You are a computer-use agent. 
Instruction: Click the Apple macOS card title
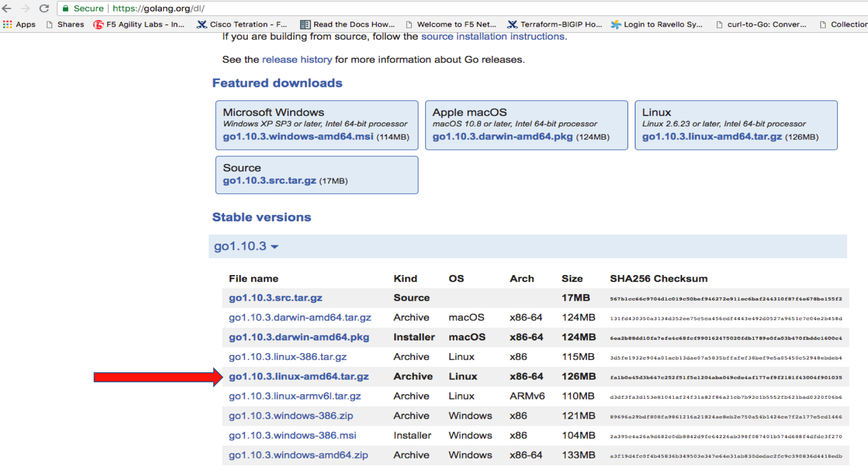(x=470, y=112)
